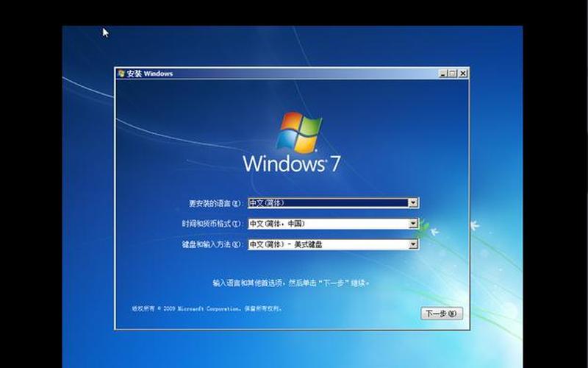Expand the 键盘和输入方法 dropdown arrow
588x368 pixels.
(413, 244)
